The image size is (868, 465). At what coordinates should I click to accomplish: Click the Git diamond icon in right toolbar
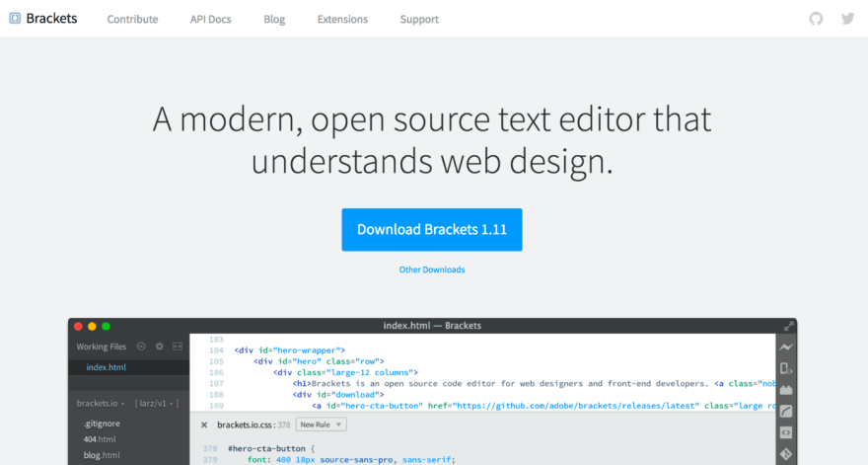coord(785,454)
